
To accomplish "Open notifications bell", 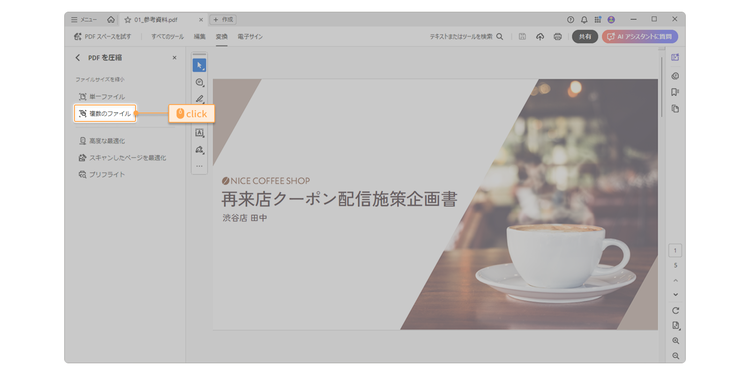I will coord(584,20).
